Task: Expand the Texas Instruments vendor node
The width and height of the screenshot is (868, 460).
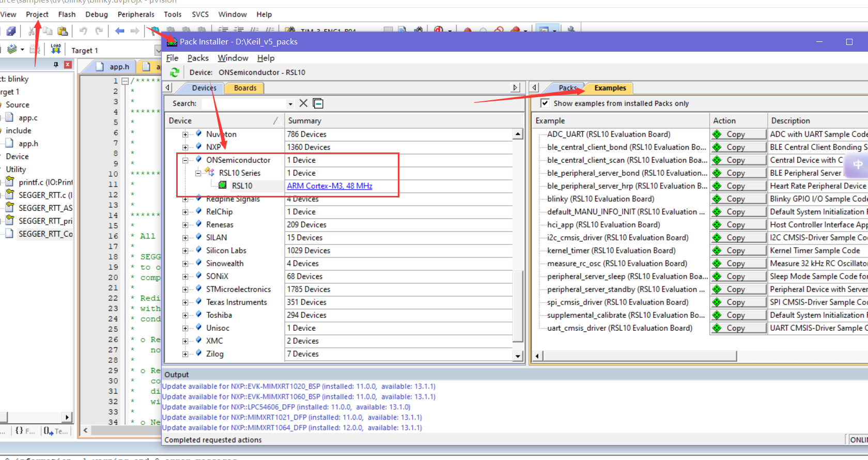Action: [x=185, y=302]
